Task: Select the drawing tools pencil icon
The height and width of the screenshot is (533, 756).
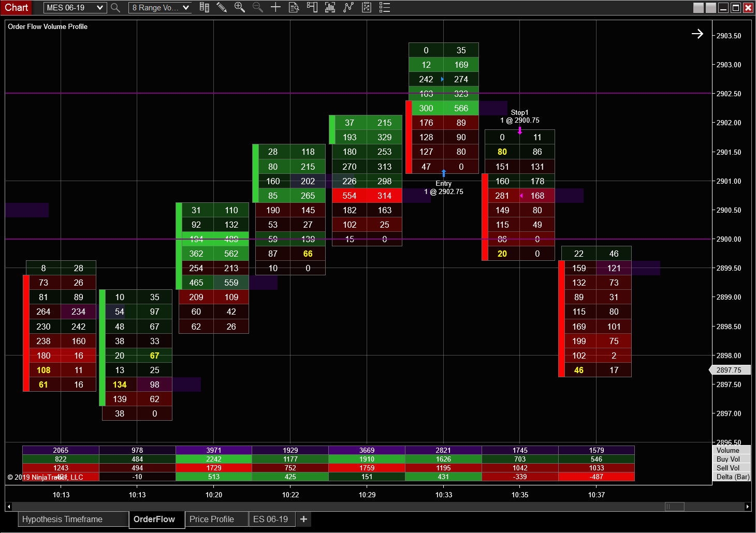Action: [222, 7]
